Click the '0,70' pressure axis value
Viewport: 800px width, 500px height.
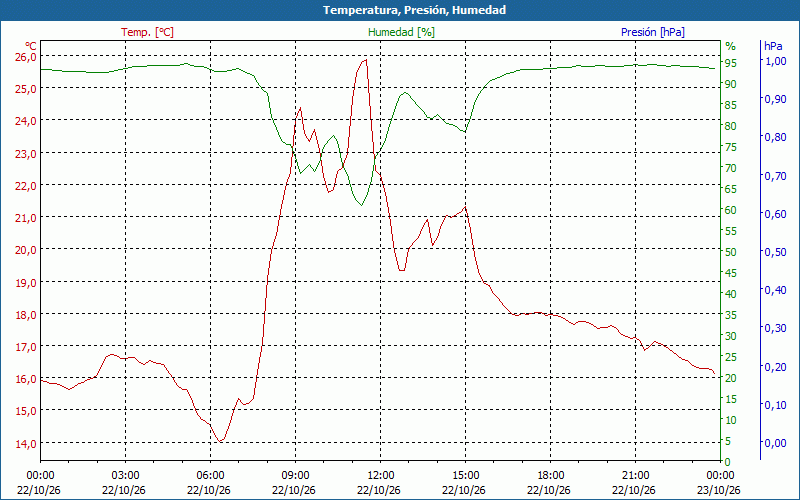click(776, 176)
